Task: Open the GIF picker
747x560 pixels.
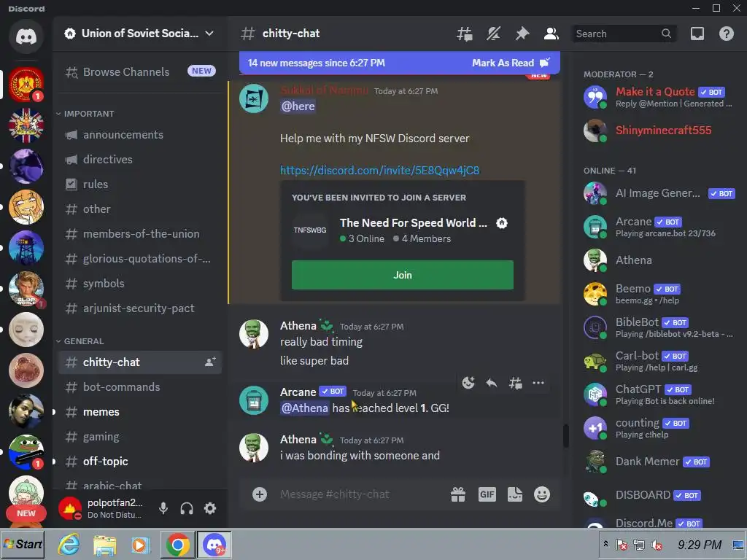Action: (x=487, y=494)
